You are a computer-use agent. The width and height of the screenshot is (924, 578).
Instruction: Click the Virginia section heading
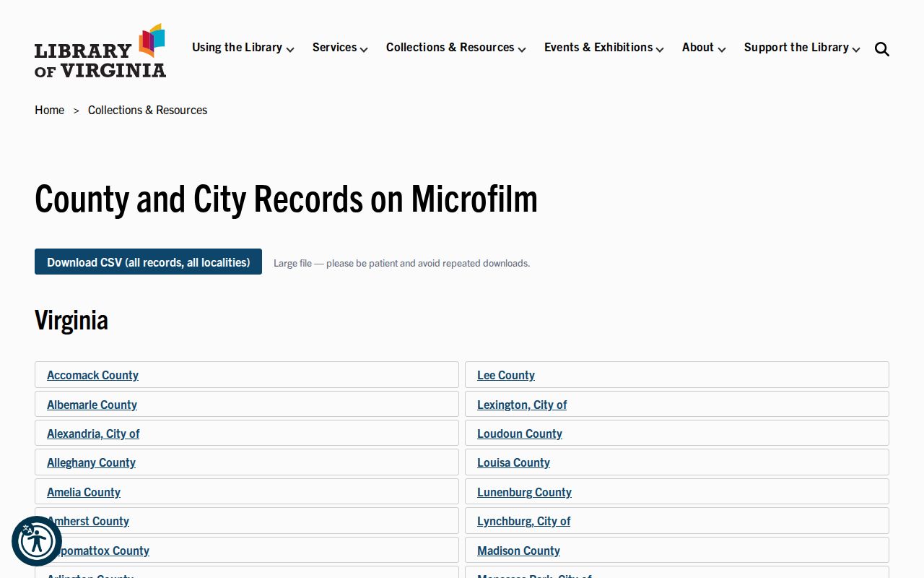(x=71, y=319)
